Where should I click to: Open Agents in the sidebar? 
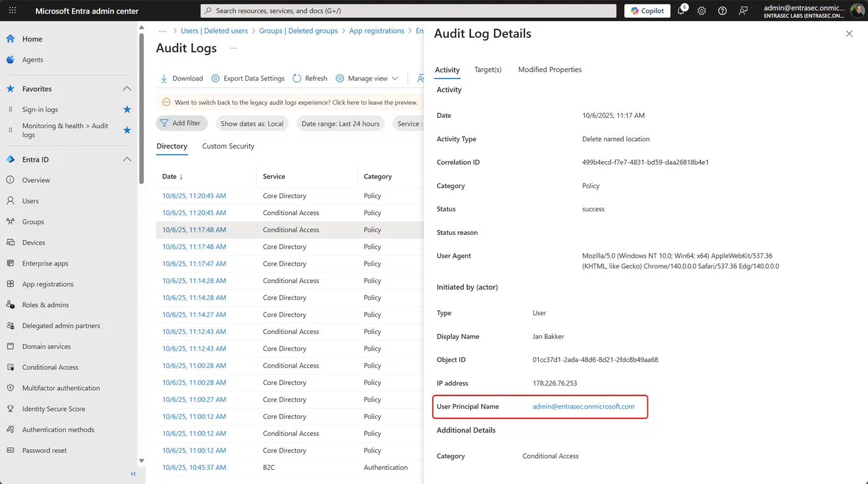point(33,59)
